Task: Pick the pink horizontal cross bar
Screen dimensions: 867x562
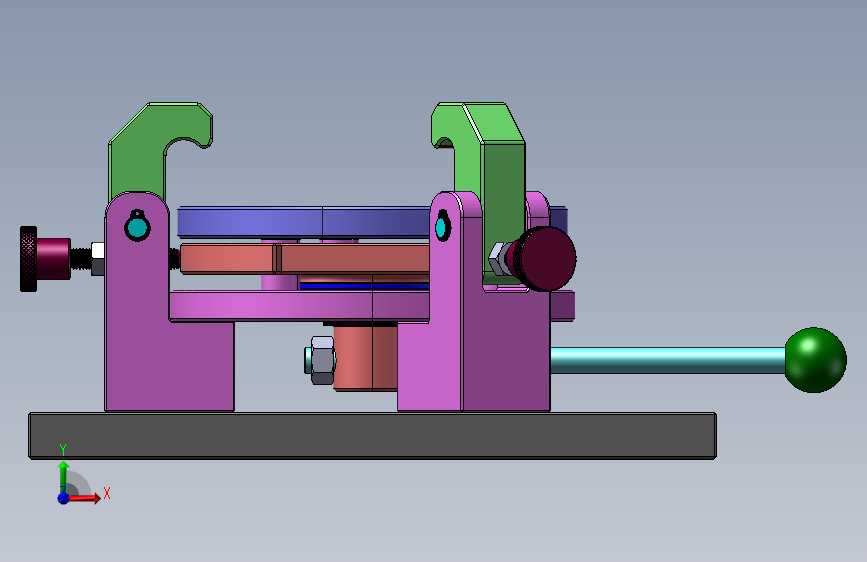Action: pyautogui.click(x=299, y=305)
